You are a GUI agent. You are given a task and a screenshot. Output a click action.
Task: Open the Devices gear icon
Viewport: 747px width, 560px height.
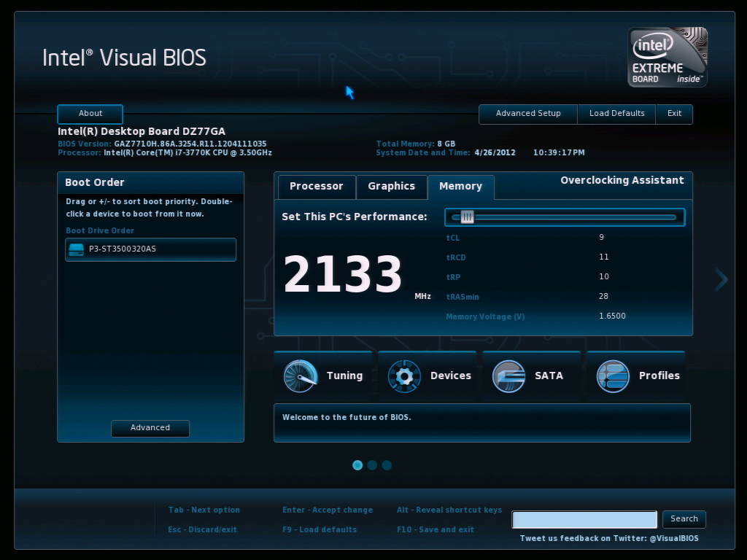click(x=404, y=376)
